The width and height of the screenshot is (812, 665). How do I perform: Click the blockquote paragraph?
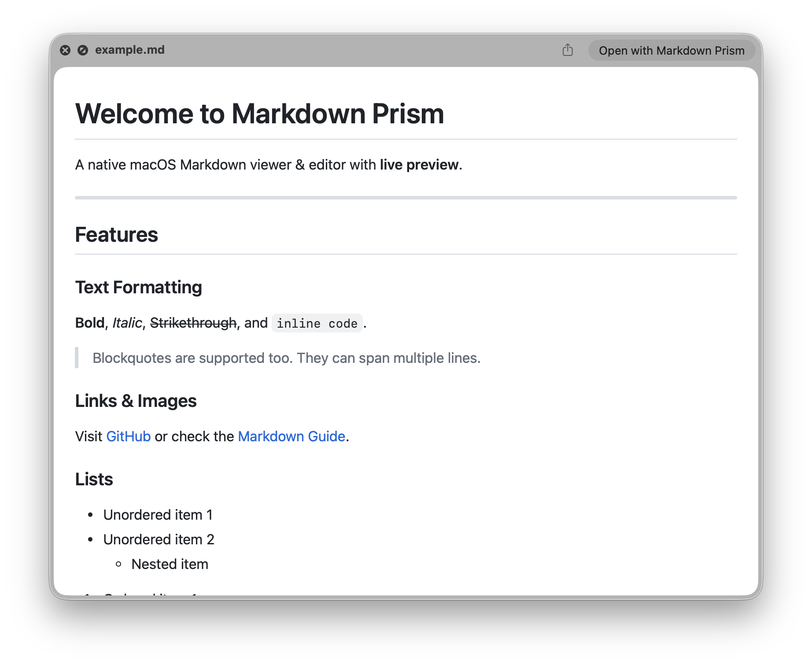286,358
